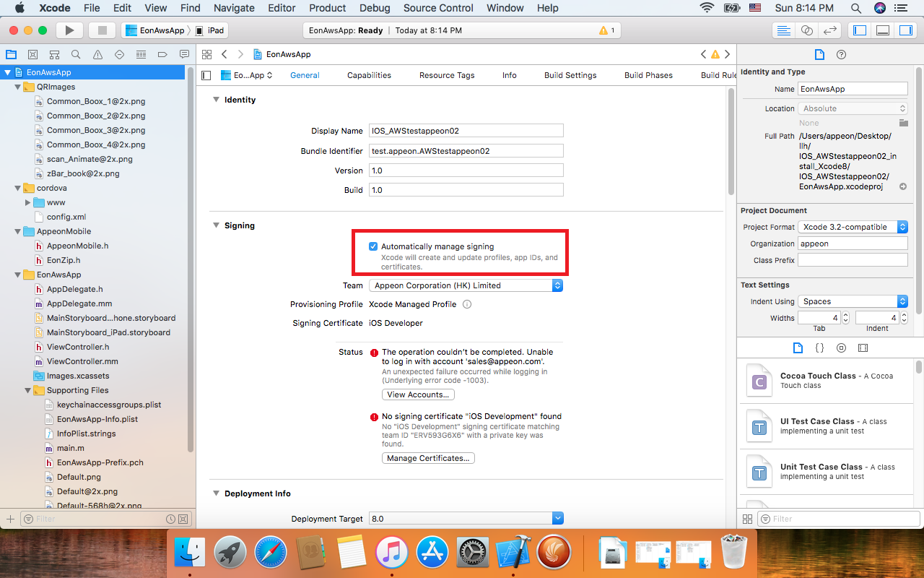Switch to the Build Phases tab
This screenshot has height=578, width=924.
(648, 75)
